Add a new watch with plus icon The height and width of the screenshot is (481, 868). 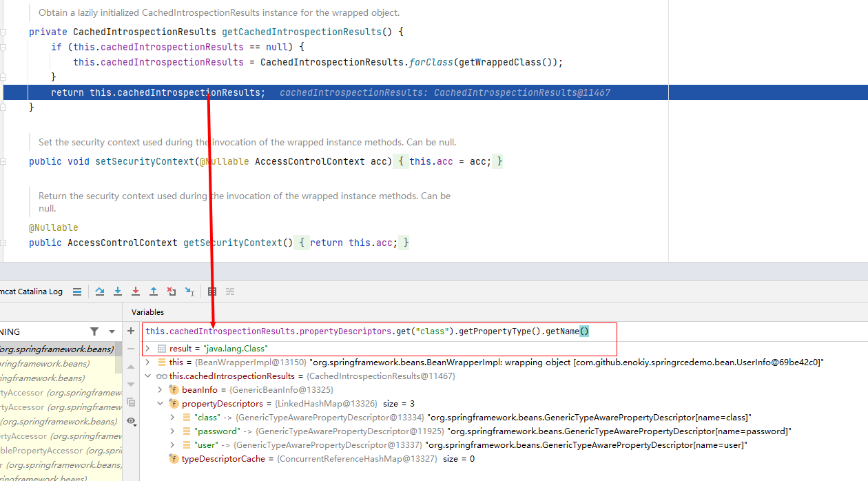point(131,331)
